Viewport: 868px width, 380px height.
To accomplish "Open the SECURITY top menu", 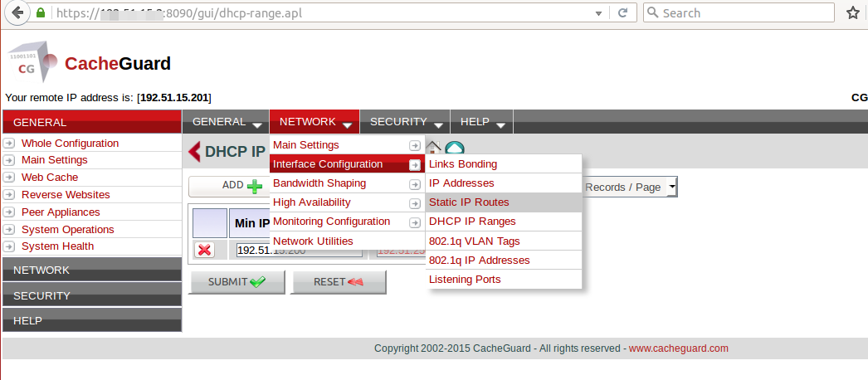I will point(405,122).
